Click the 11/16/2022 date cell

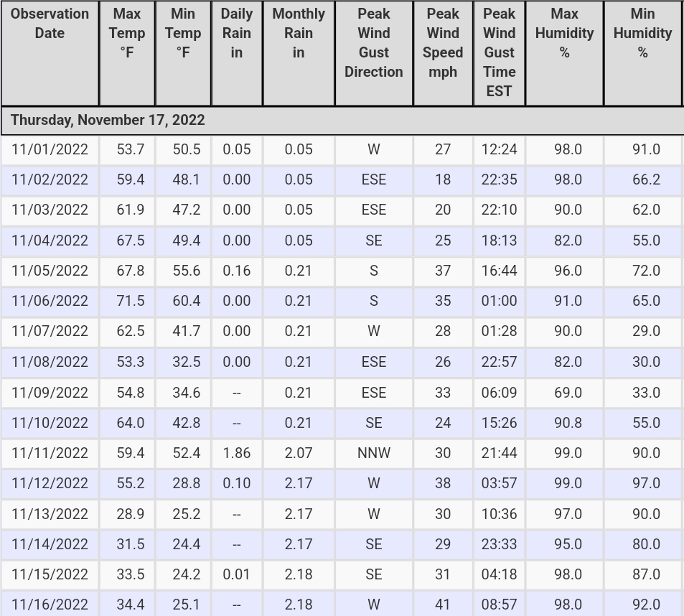coord(50,604)
